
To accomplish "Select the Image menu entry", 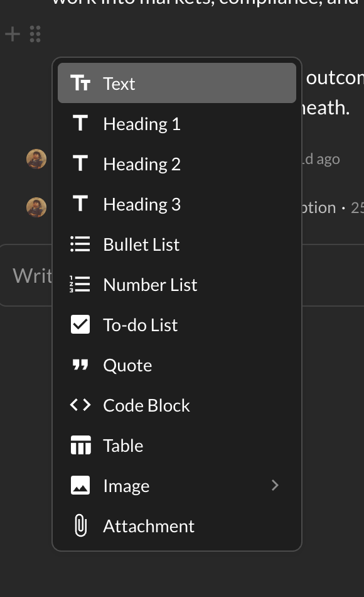I will [x=177, y=485].
